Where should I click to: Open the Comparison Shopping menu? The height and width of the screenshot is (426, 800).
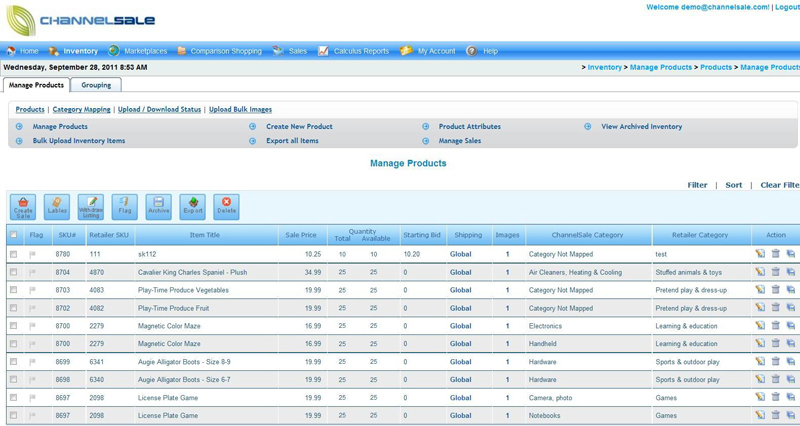pos(226,51)
